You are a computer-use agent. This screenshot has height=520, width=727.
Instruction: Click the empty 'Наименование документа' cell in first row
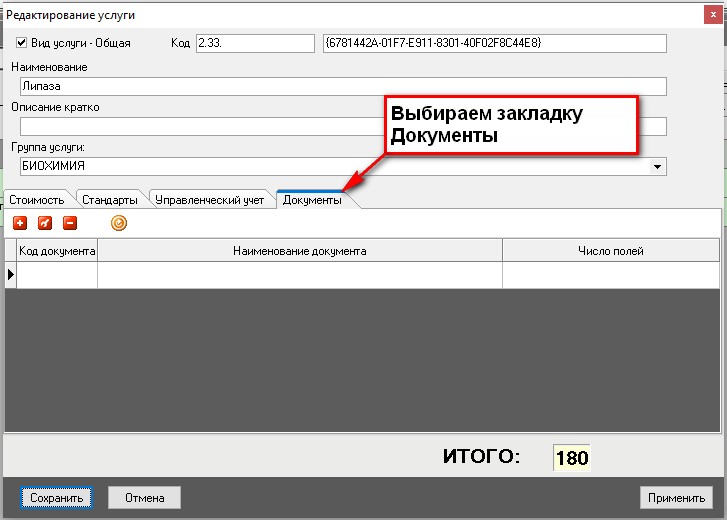tap(300, 275)
